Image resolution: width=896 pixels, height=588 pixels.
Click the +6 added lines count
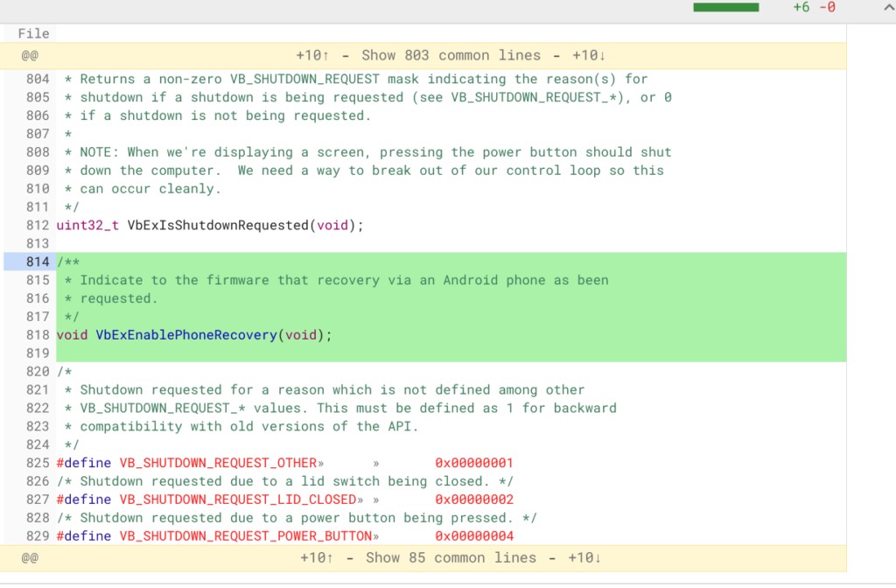[x=801, y=7]
